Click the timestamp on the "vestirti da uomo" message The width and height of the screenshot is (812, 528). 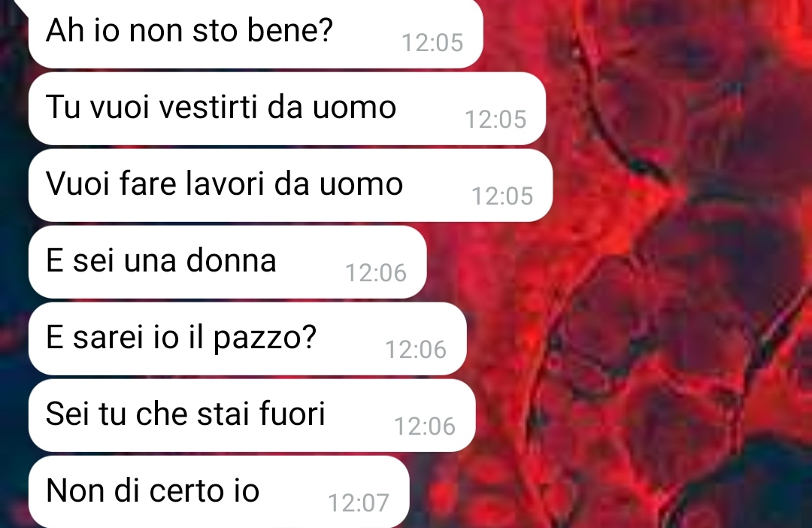[495, 119]
